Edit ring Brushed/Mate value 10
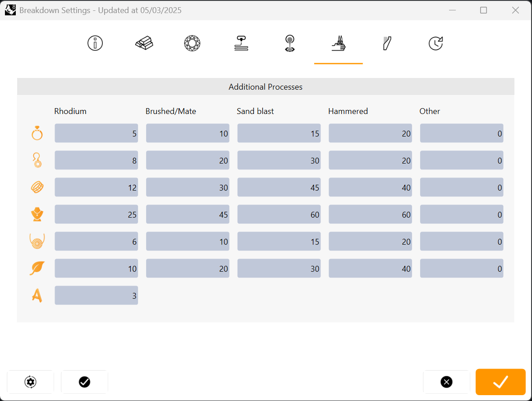532x401 pixels. [188, 133]
